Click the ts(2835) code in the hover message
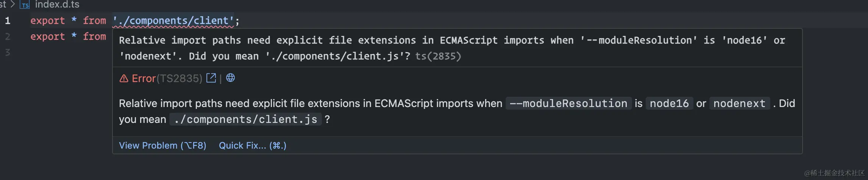Image resolution: width=868 pixels, height=180 pixels. [438, 56]
